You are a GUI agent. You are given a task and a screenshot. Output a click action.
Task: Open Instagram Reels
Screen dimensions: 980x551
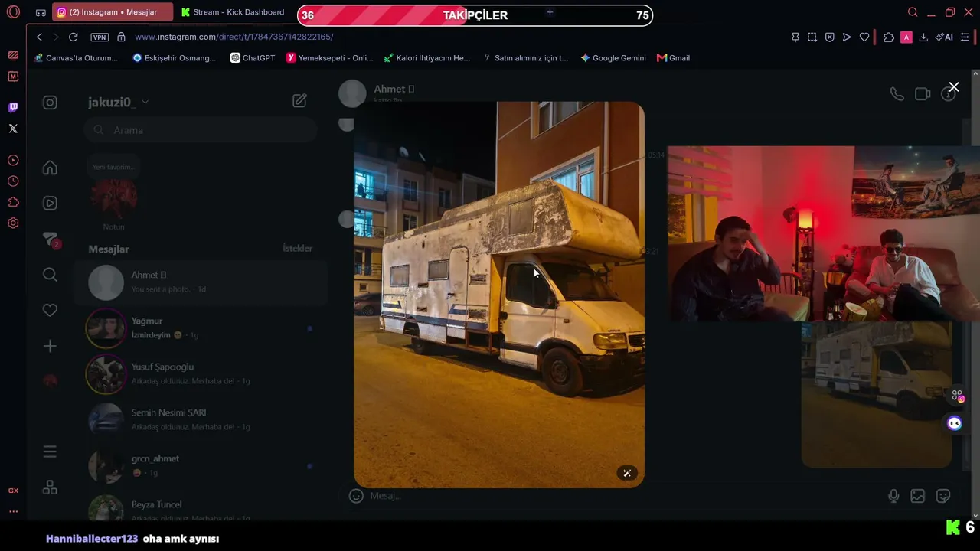click(50, 203)
